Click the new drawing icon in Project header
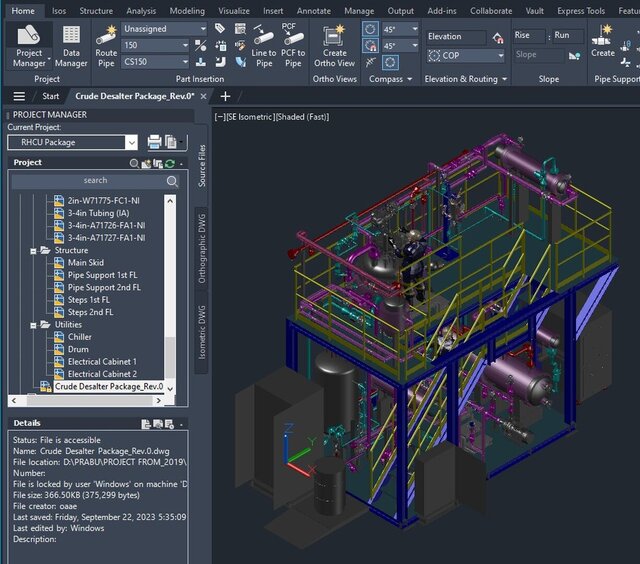Image resolution: width=640 pixels, height=564 pixels. click(146, 163)
